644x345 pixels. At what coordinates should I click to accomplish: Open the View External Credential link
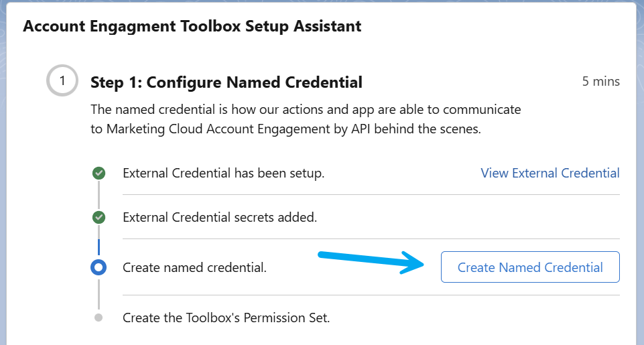[x=550, y=173]
